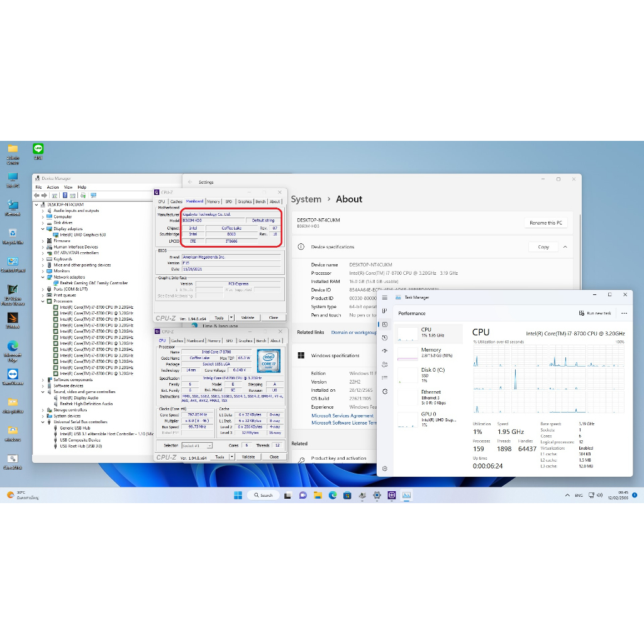
Task: Open the Action menu in Device Manager
Action: tap(53, 187)
